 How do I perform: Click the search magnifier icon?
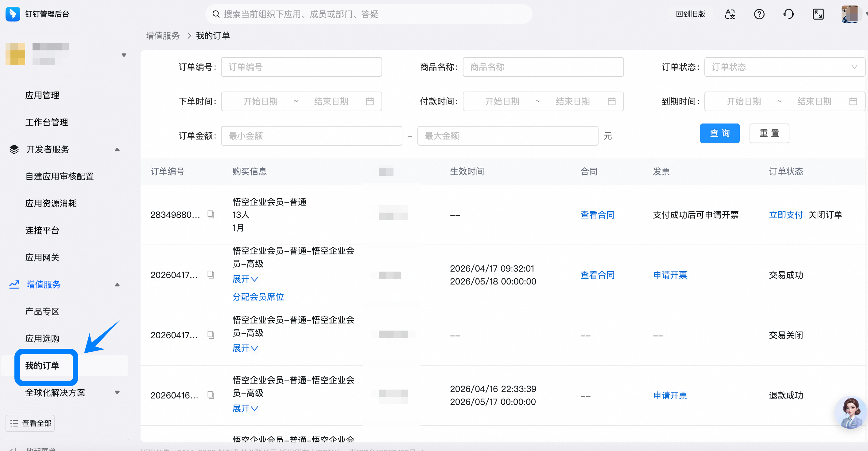tap(216, 14)
